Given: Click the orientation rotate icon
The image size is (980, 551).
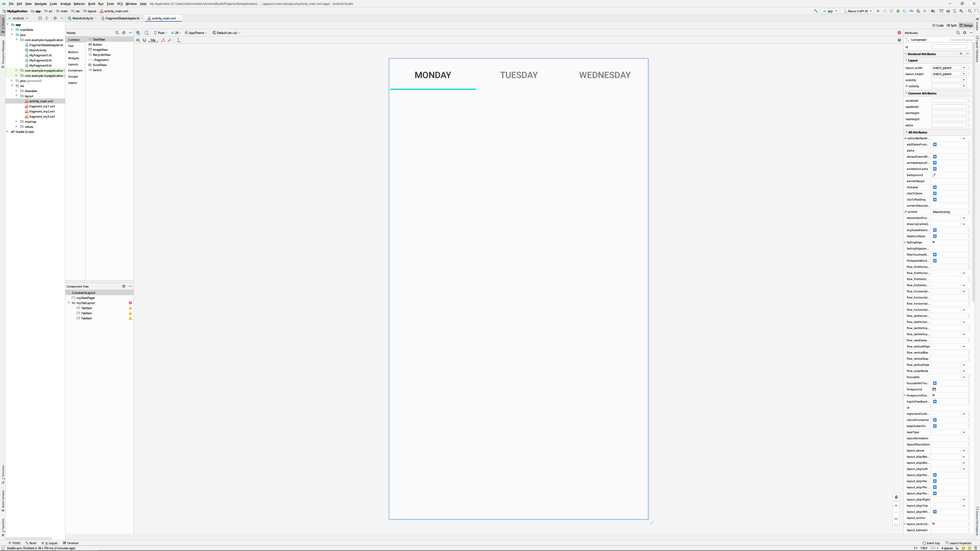Looking at the screenshot, I should pos(146,33).
